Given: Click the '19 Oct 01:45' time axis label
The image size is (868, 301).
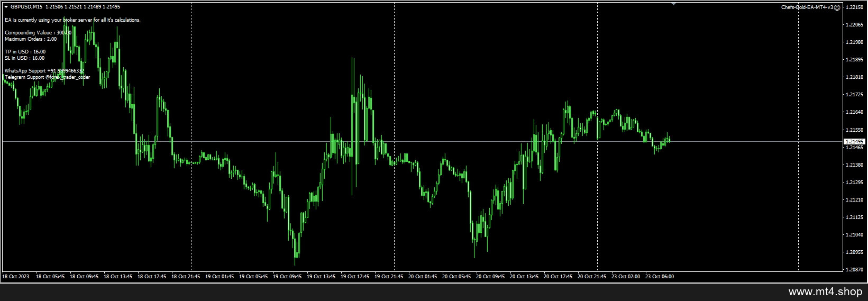Looking at the screenshot, I should click(220, 276).
